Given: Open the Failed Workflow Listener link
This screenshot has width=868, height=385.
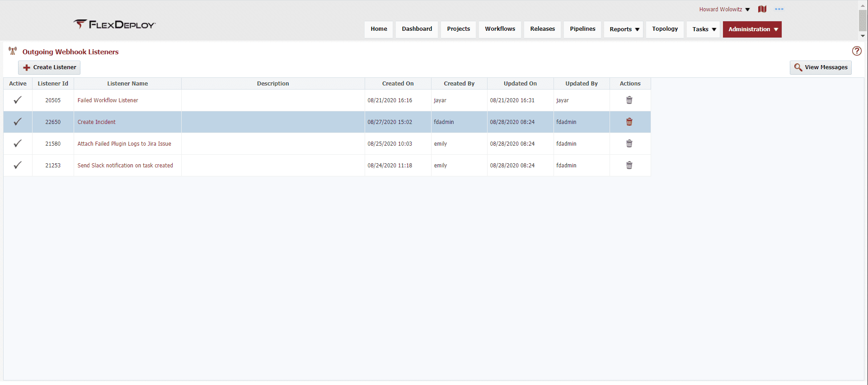Looking at the screenshot, I should pos(108,100).
